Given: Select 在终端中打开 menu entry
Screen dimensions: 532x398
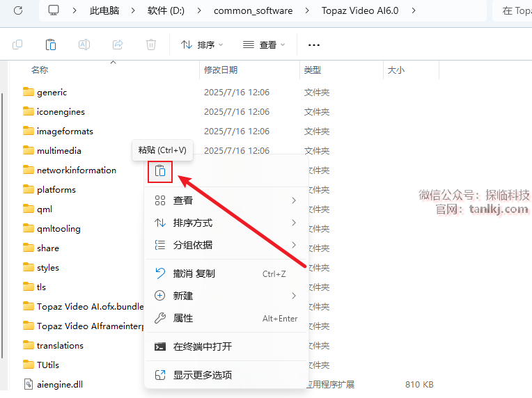Looking at the screenshot, I should (202, 347).
